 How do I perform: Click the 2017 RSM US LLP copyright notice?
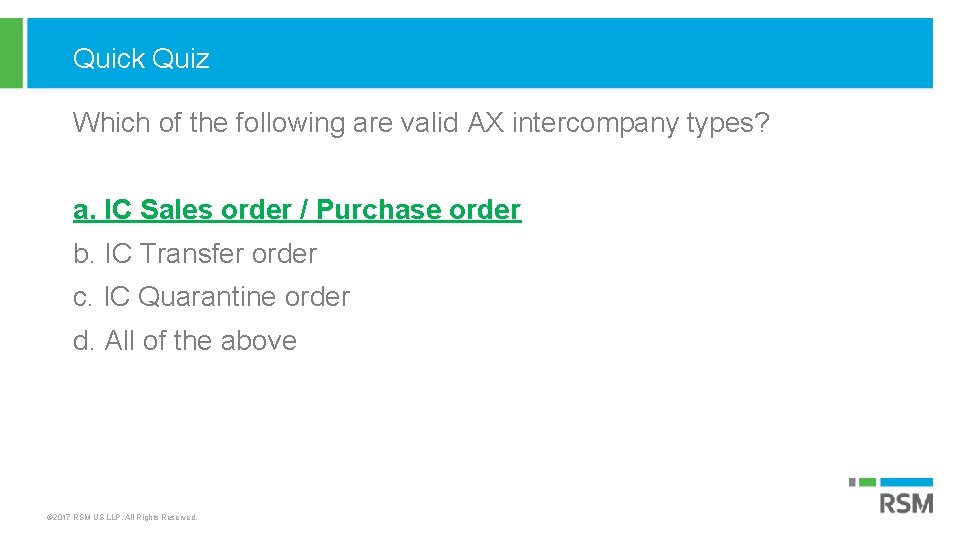tap(122, 517)
